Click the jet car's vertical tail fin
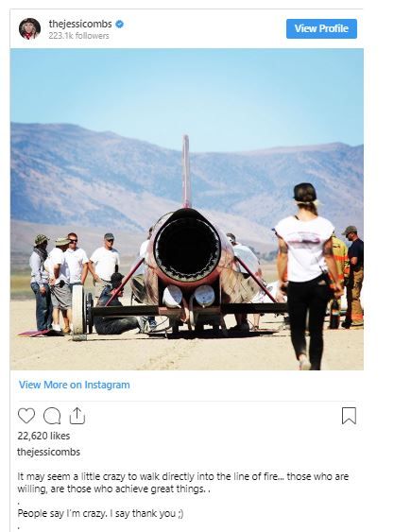411x532 pixels. (186, 171)
